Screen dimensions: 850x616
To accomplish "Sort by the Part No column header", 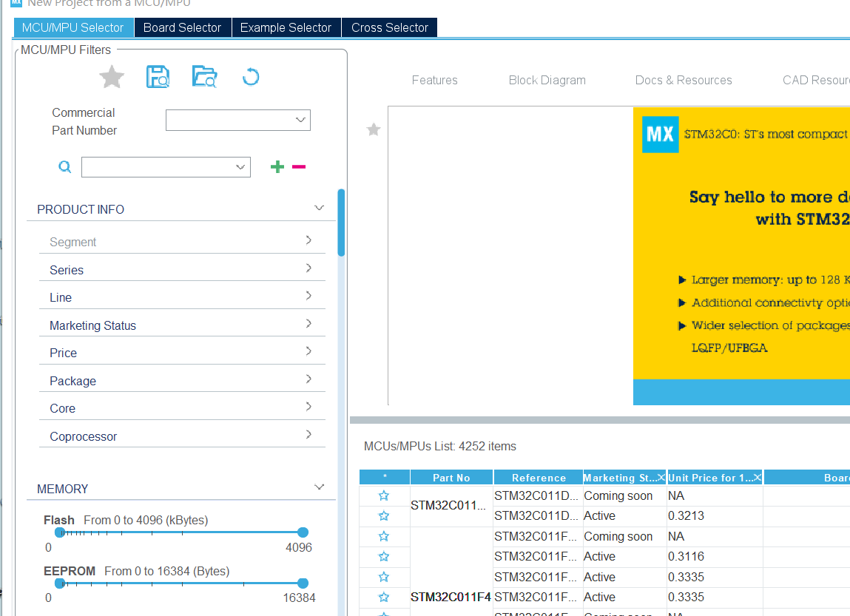I will [451, 477].
